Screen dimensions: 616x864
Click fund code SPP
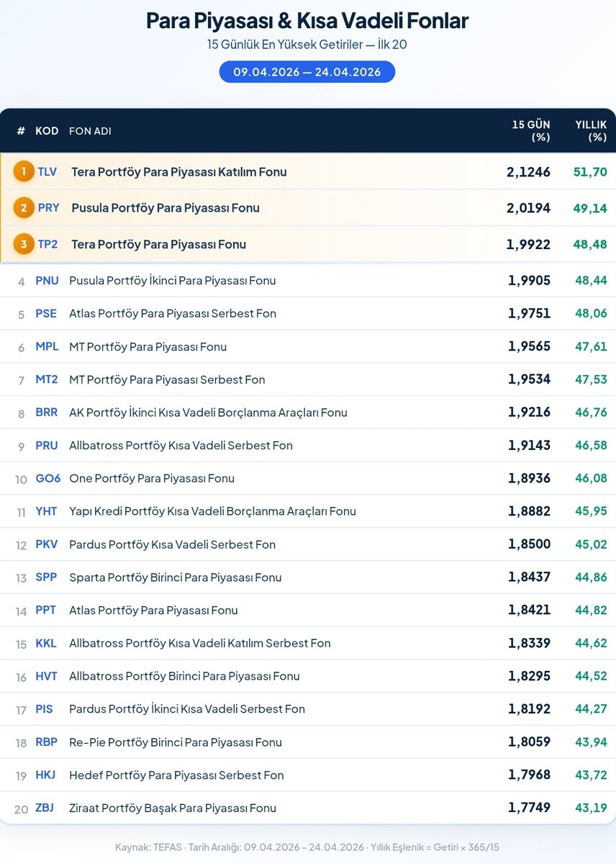tap(46, 577)
